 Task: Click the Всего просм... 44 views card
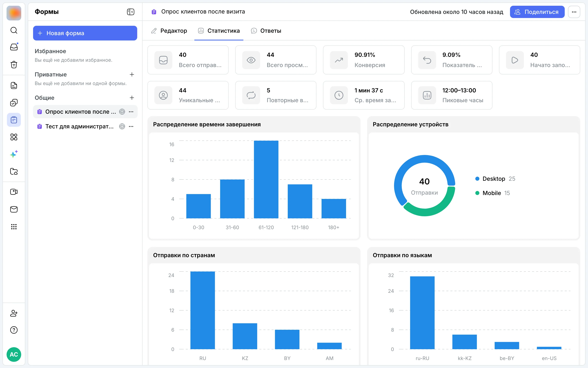[x=276, y=60]
